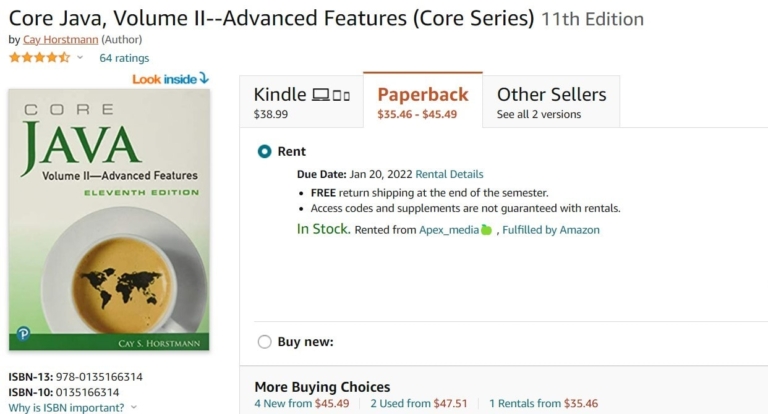The width and height of the screenshot is (768, 414).
Task: Click the Rental Details link
Action: (x=449, y=174)
